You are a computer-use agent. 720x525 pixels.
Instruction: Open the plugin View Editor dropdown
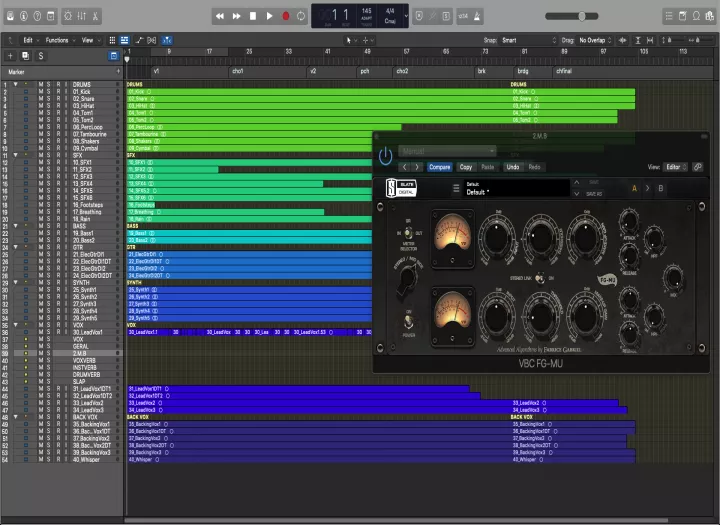[x=676, y=167]
